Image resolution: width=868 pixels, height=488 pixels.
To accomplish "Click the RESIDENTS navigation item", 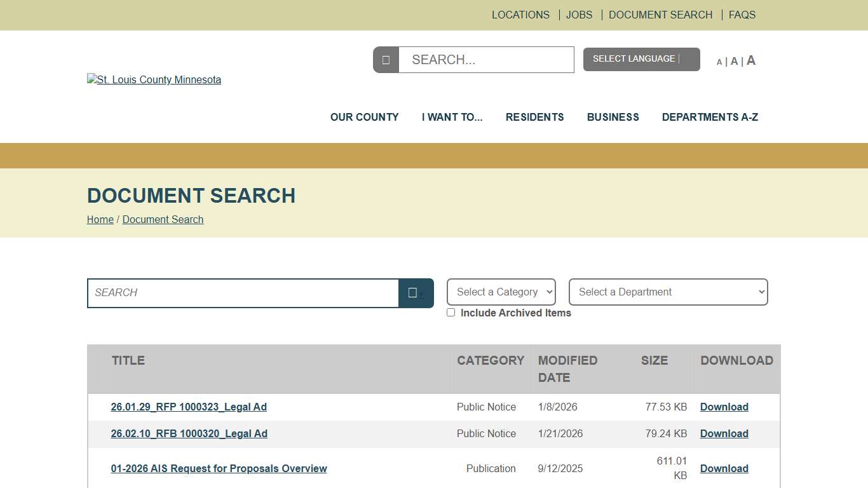I will [534, 117].
